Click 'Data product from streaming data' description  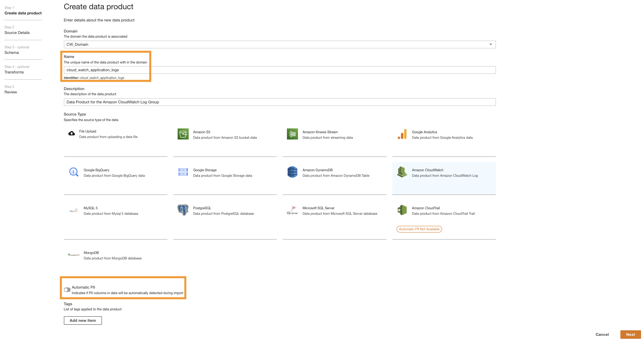point(328,138)
